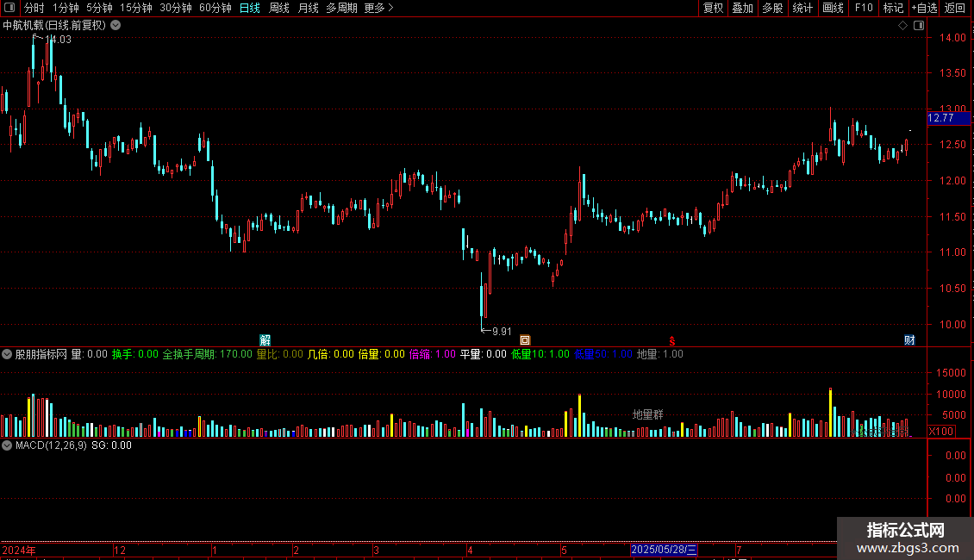Click the 地量群 label in volume panel
Viewport: 974px width, 560px height.
[647, 414]
